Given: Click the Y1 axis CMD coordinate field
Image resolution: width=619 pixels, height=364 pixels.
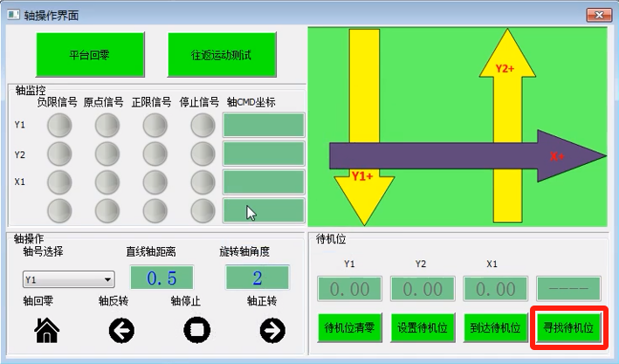Looking at the screenshot, I should (x=264, y=126).
